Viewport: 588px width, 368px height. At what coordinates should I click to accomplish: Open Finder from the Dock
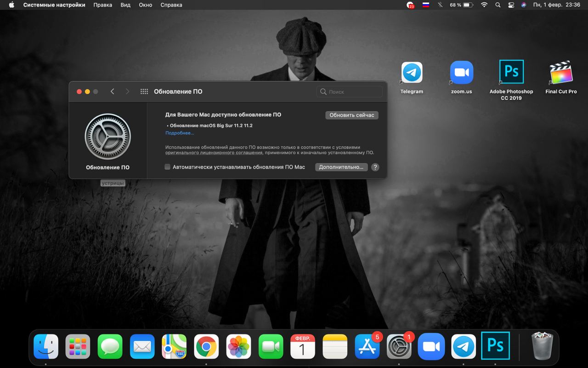pyautogui.click(x=46, y=346)
